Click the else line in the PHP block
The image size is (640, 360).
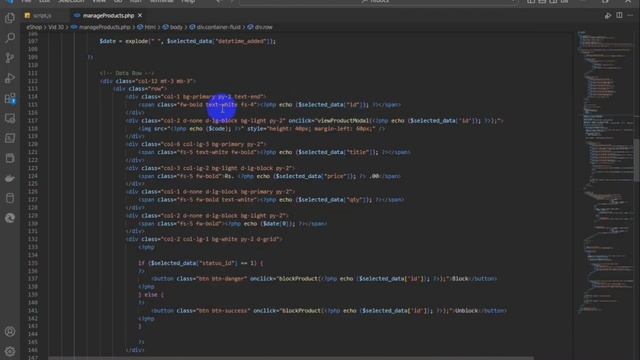click(151, 295)
